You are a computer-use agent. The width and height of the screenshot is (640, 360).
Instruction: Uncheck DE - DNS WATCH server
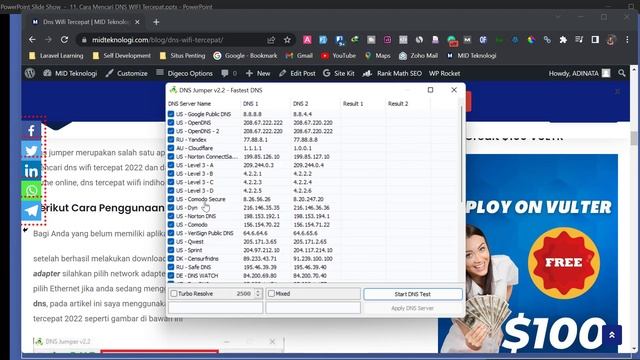point(171,276)
